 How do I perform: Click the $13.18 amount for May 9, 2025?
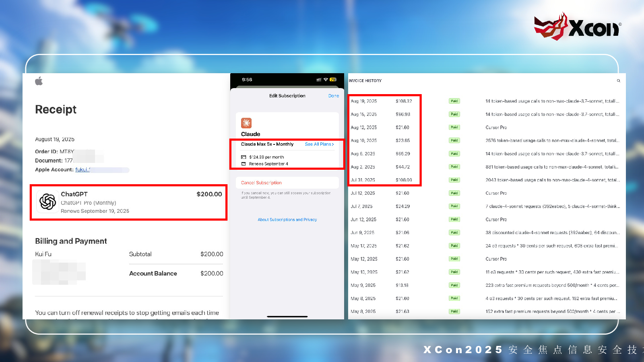pos(402,286)
